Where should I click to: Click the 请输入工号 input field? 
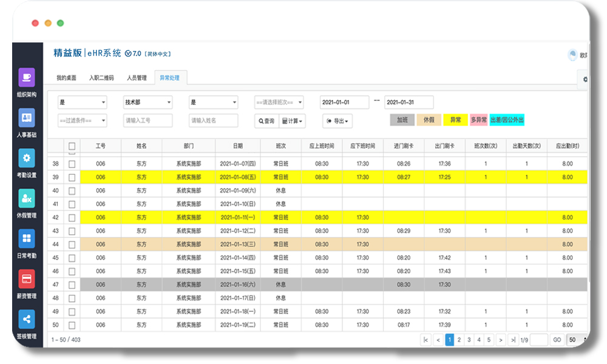pos(148,121)
